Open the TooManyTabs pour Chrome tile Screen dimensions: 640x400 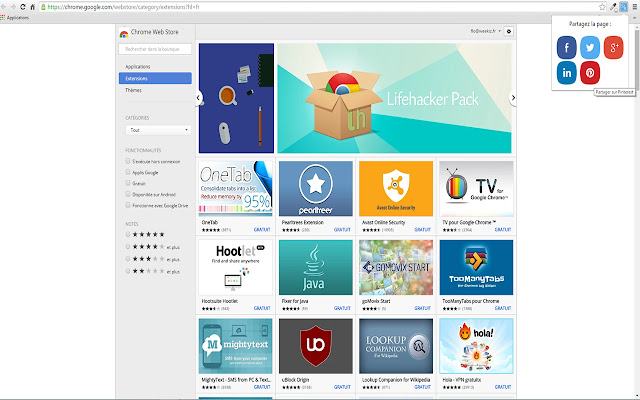tap(476, 276)
